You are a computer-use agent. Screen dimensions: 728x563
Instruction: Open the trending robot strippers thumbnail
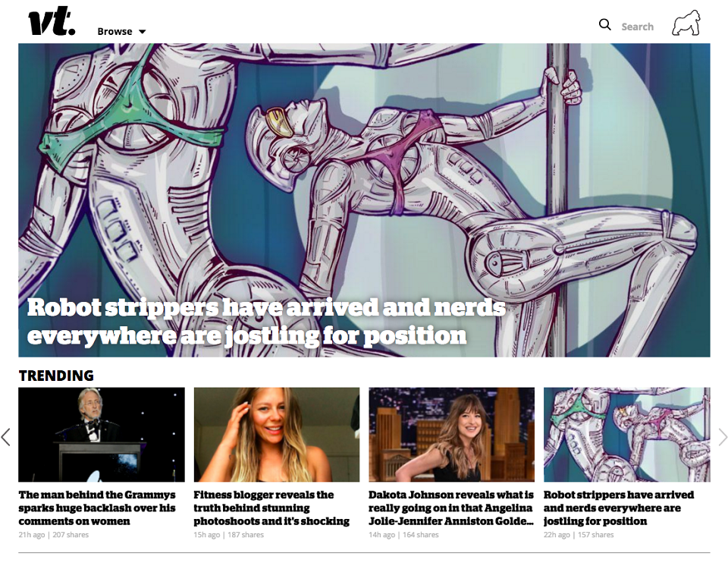tap(627, 434)
